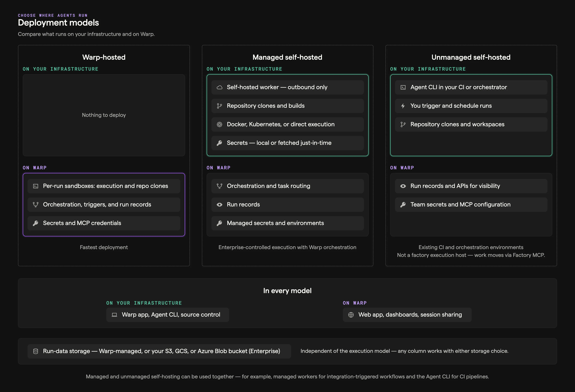Click the Choose Where Agents Run label

(x=53, y=15)
